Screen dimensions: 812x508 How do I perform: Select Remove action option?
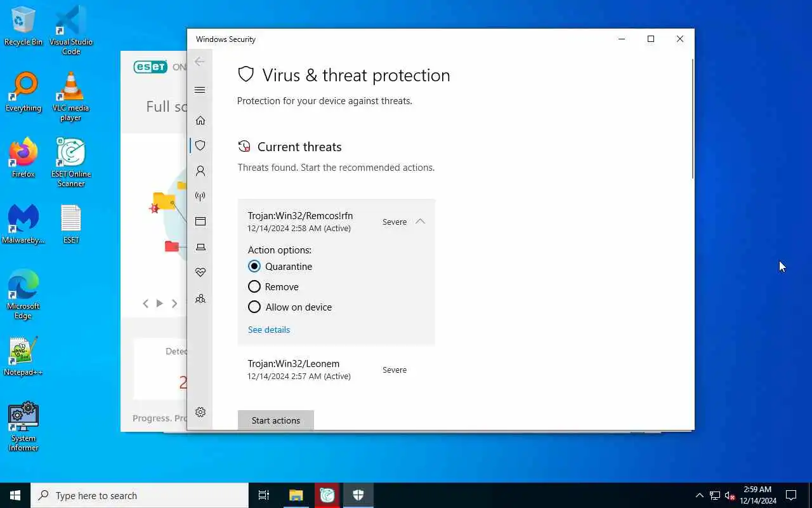(x=254, y=286)
